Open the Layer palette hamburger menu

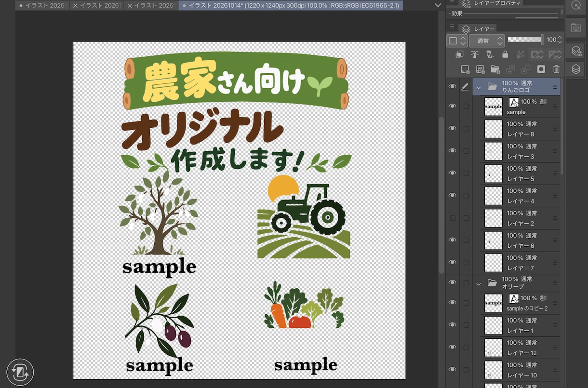tap(452, 27)
